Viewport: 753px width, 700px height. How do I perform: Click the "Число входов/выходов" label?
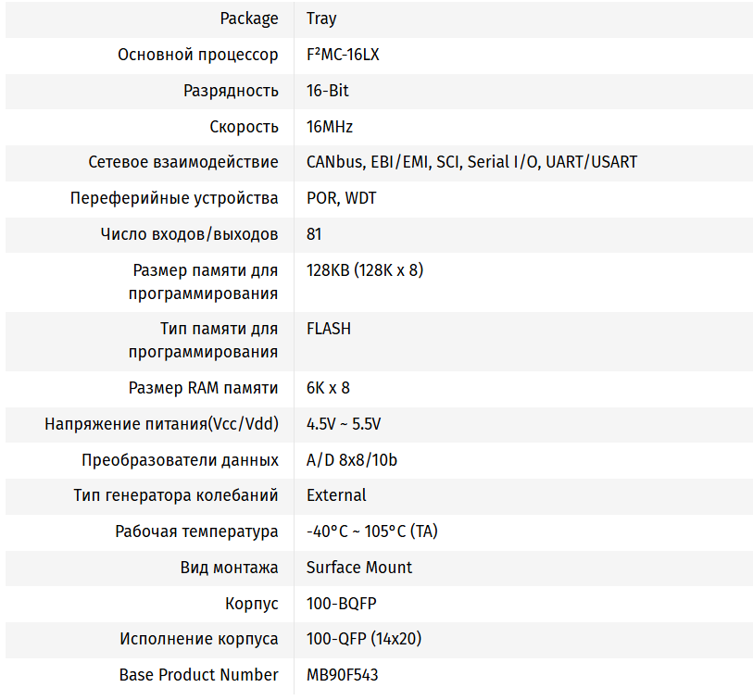pos(189,234)
